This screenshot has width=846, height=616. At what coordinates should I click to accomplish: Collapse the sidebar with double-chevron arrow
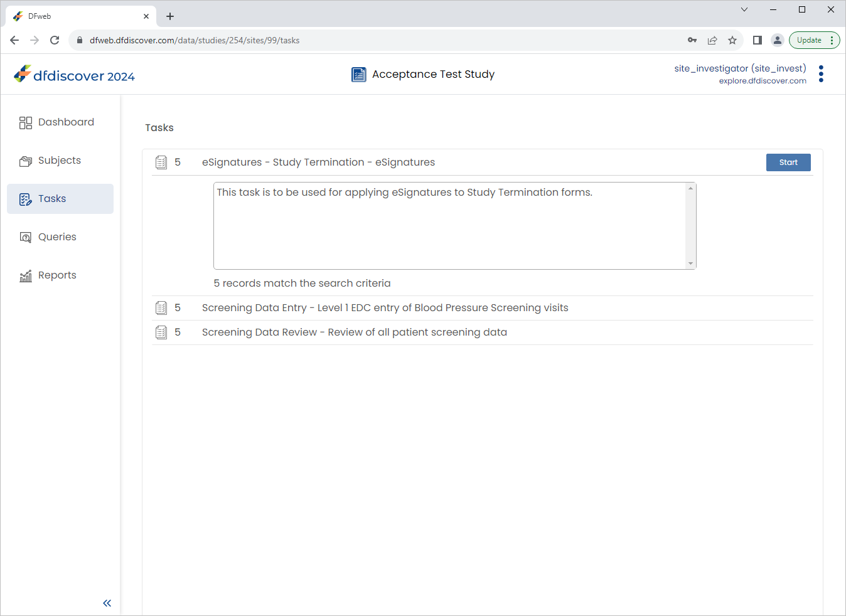(107, 603)
